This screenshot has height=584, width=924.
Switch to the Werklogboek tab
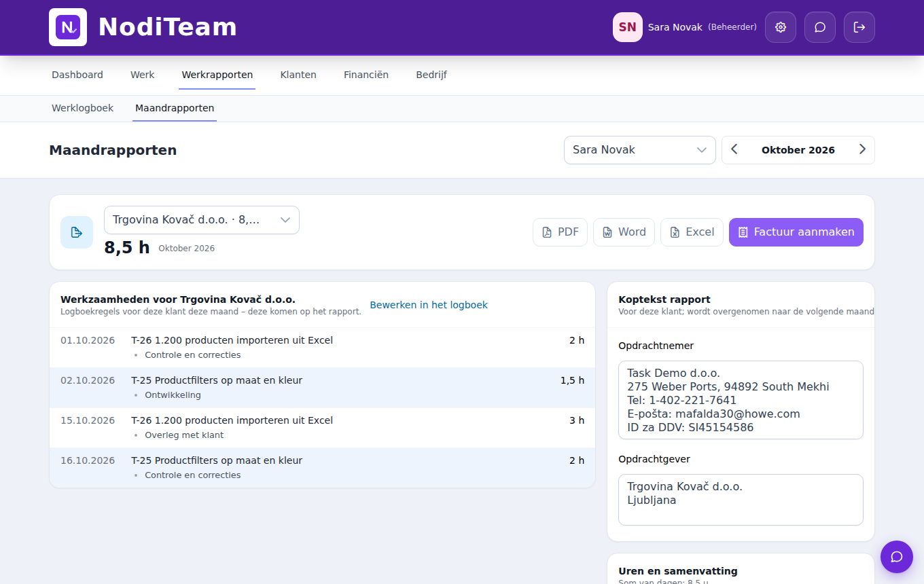coord(83,108)
